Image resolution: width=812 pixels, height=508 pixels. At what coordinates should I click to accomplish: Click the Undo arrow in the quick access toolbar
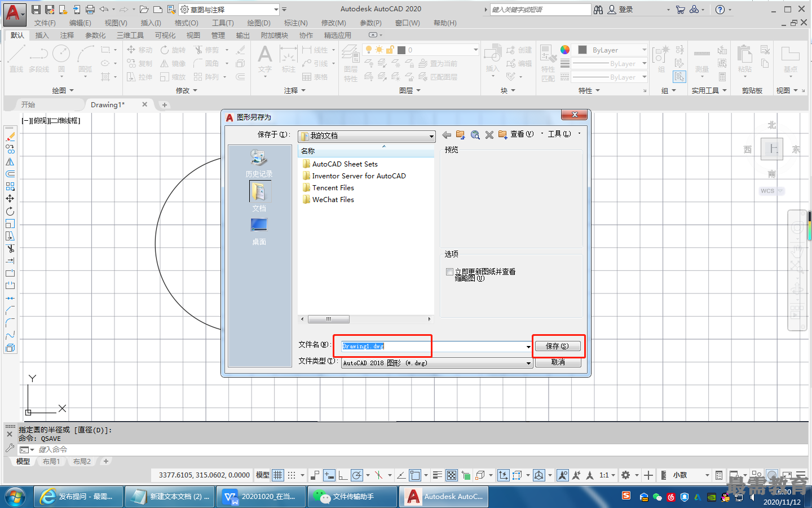point(104,9)
